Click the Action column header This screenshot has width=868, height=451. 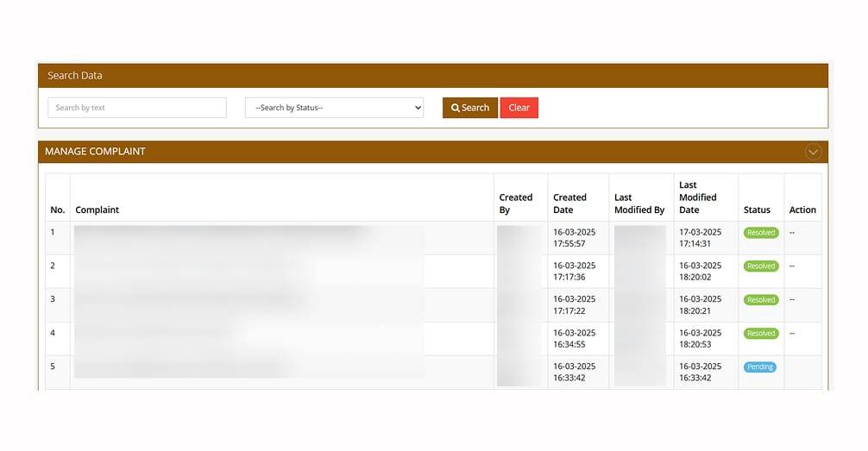point(802,210)
